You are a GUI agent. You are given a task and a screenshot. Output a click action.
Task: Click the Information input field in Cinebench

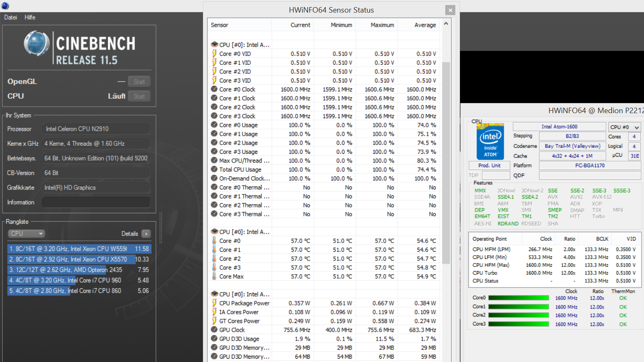(96, 202)
